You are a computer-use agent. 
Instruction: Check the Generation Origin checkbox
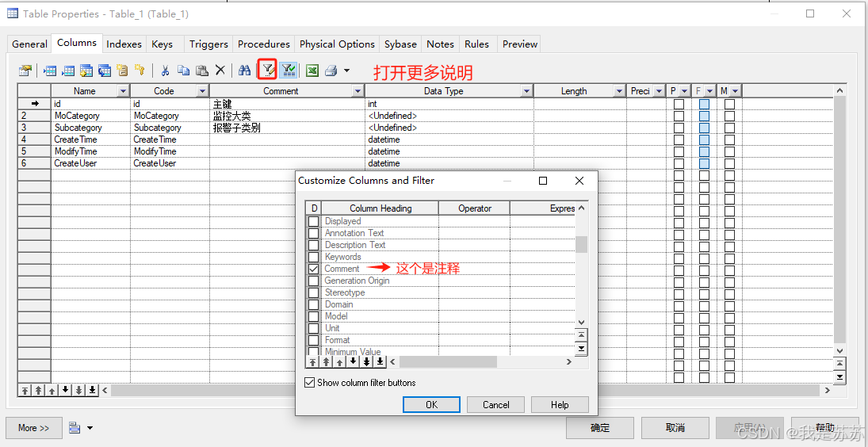coord(313,281)
